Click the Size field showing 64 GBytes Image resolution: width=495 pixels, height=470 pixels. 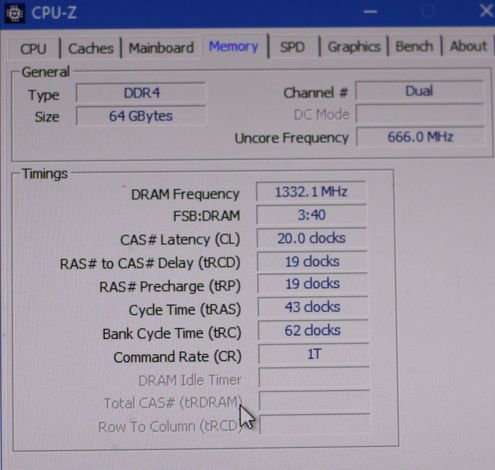141,116
